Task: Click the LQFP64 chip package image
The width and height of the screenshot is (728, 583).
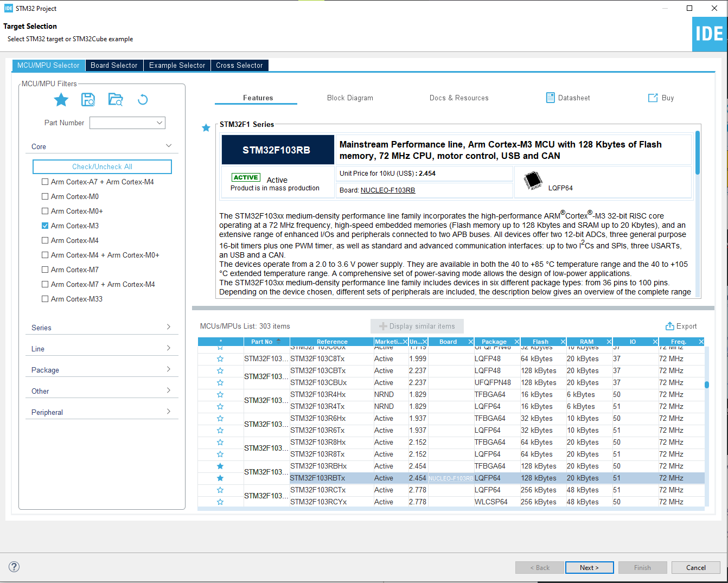Action: tap(533, 181)
